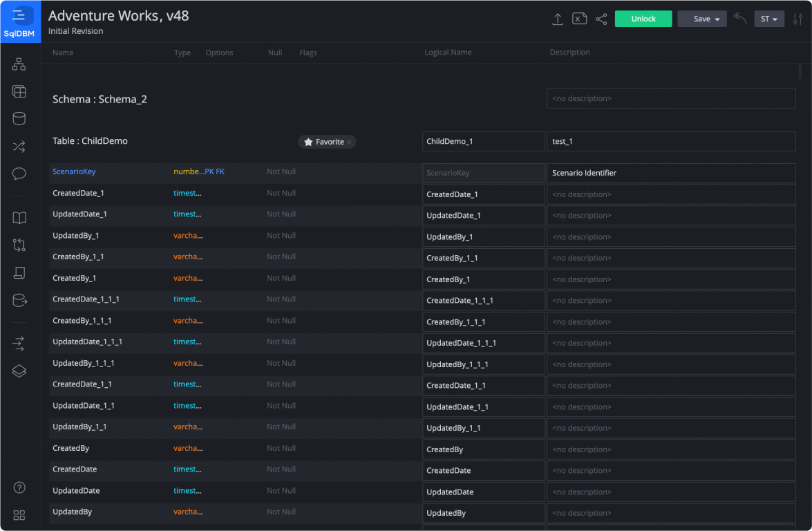Click the green Unlock button
This screenshot has width=812, height=531.
643,19
